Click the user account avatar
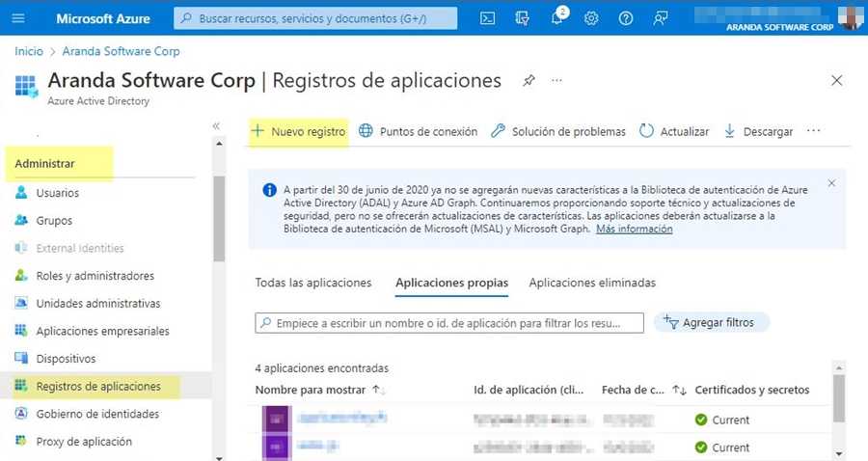The height and width of the screenshot is (461, 868). (x=851, y=17)
